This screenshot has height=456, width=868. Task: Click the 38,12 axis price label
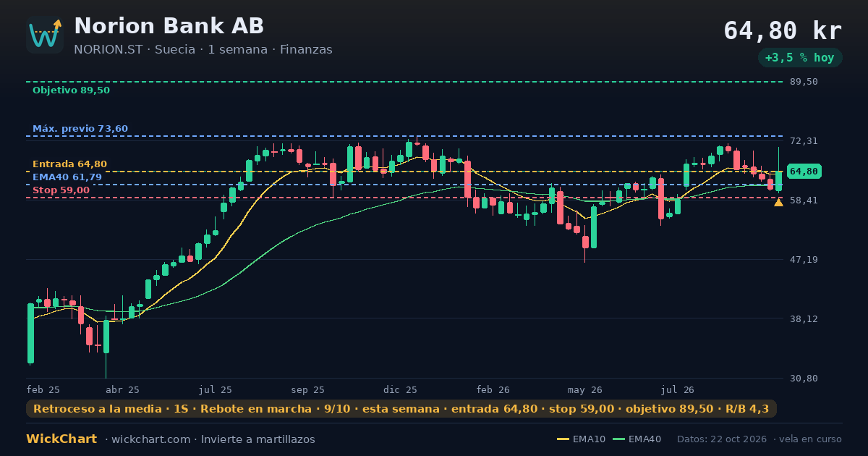coord(804,319)
